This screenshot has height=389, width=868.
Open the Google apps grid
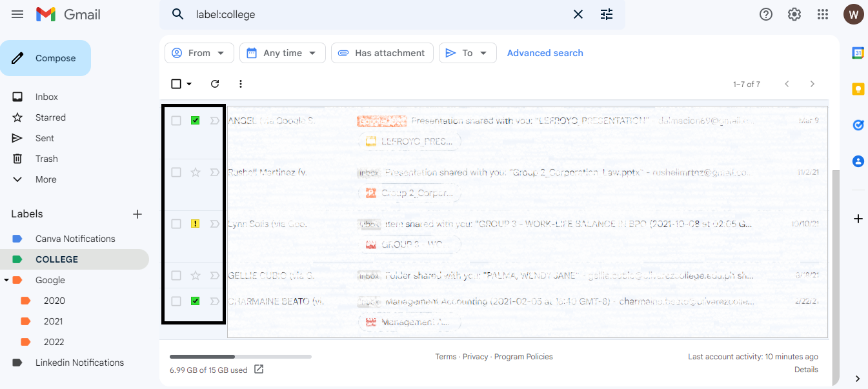pyautogui.click(x=822, y=14)
